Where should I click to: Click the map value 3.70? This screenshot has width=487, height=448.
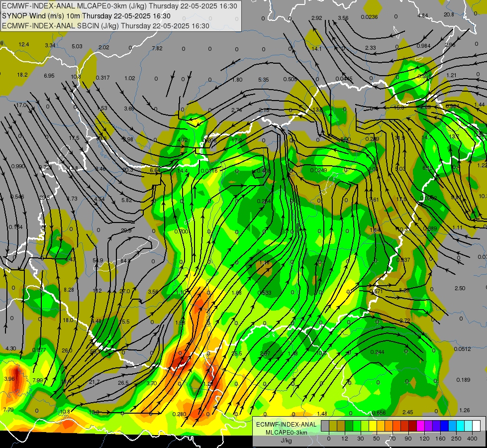(x=152, y=383)
